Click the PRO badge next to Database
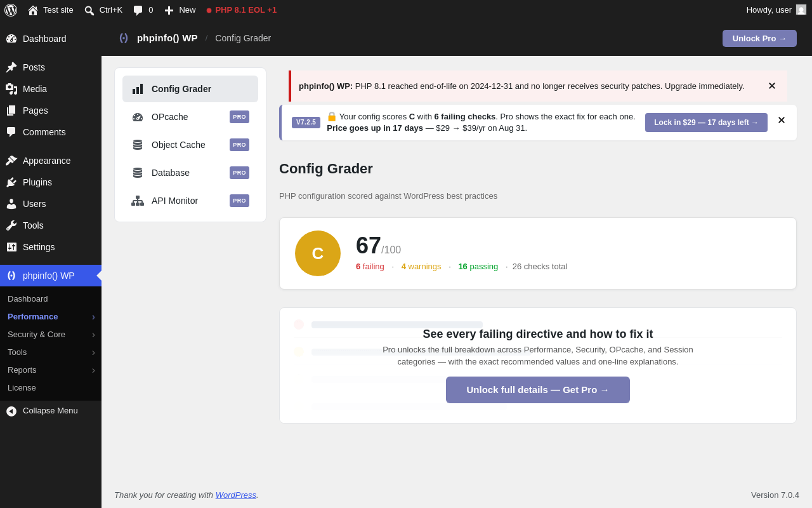Viewport: 812px width, 508px height. click(x=239, y=173)
